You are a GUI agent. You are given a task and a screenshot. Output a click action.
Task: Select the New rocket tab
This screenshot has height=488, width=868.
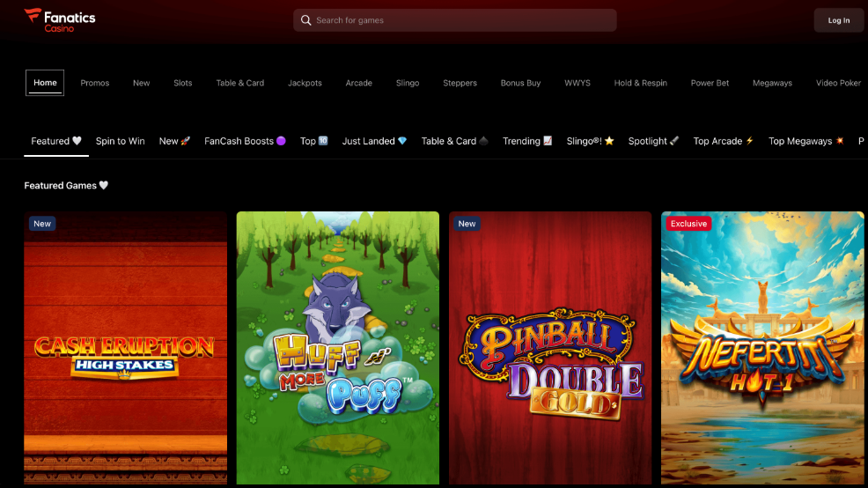point(174,141)
